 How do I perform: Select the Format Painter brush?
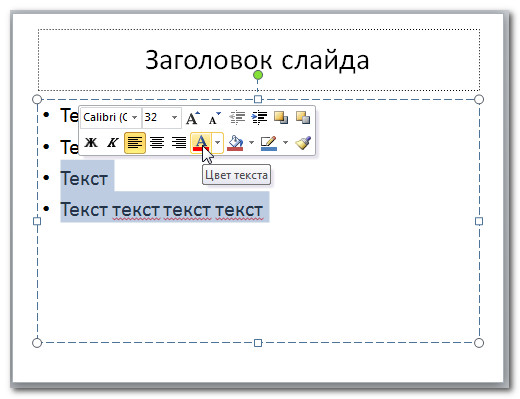click(303, 143)
